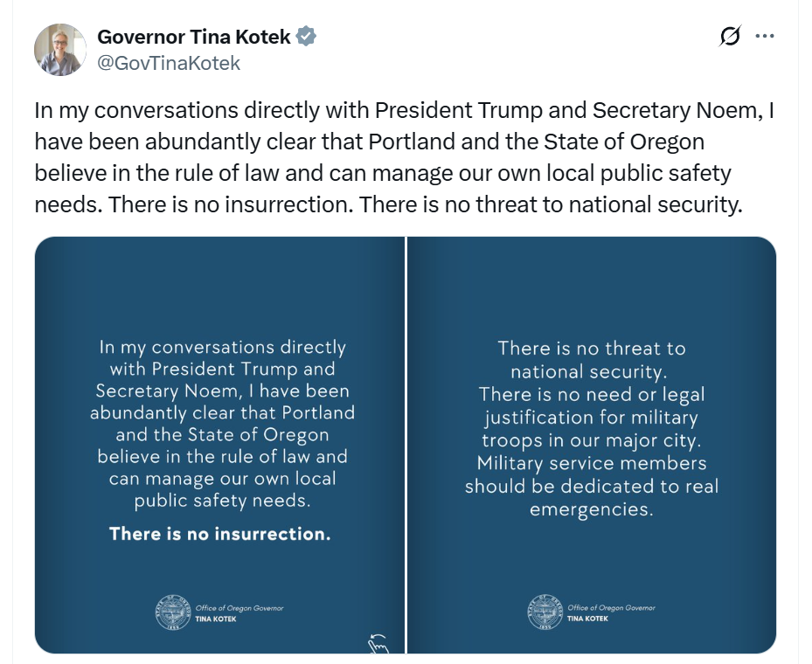Click 'justification for military' line in right image
Viewport: 812px width, 664px height.
coord(592,418)
